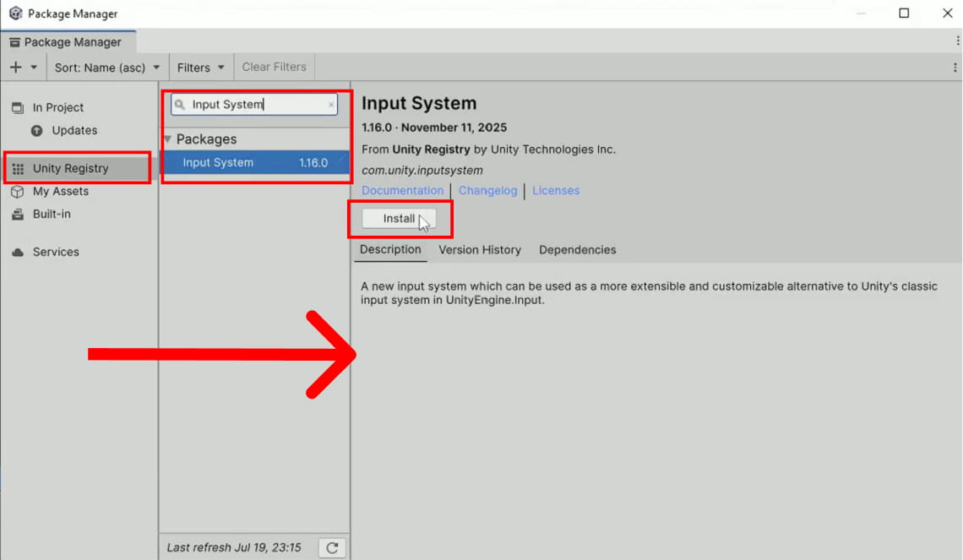Screen dimensions: 963x560
Task: Clear the search field with the x
Action: pyautogui.click(x=331, y=105)
